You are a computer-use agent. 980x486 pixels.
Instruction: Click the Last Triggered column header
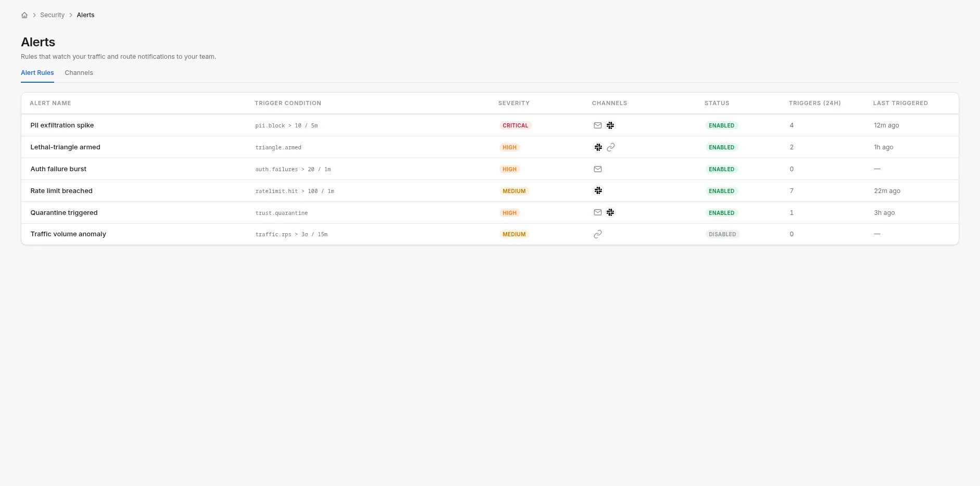pos(901,103)
